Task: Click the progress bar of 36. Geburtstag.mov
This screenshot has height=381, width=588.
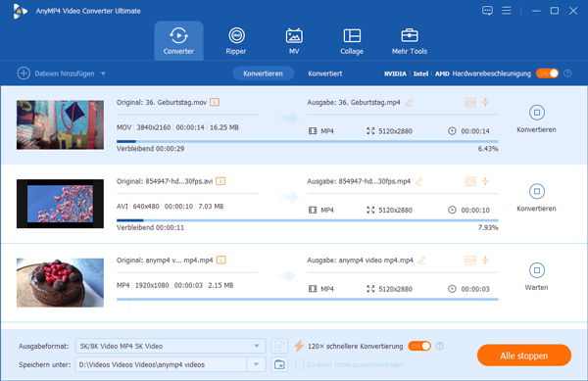Action: 307,142
